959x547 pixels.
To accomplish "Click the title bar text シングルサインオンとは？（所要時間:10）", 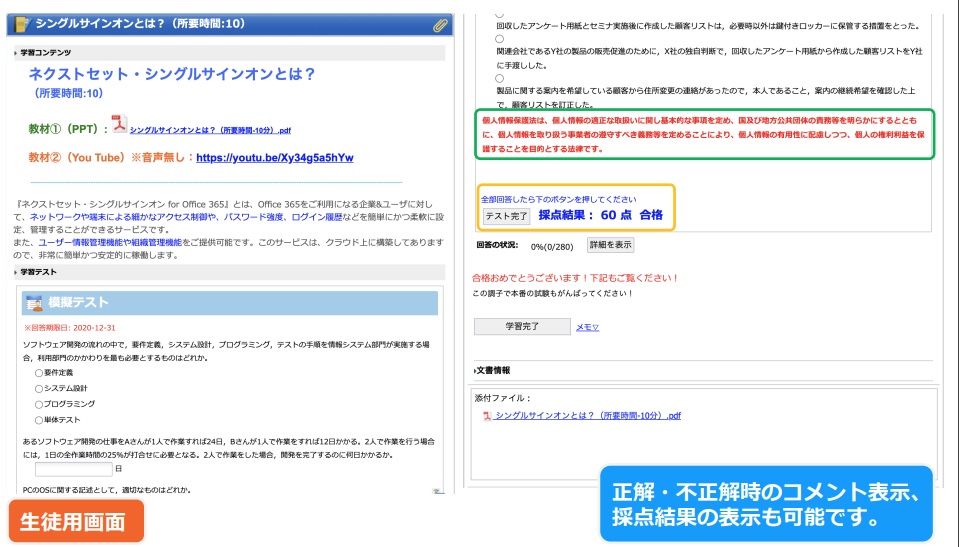I will (x=140, y=24).
